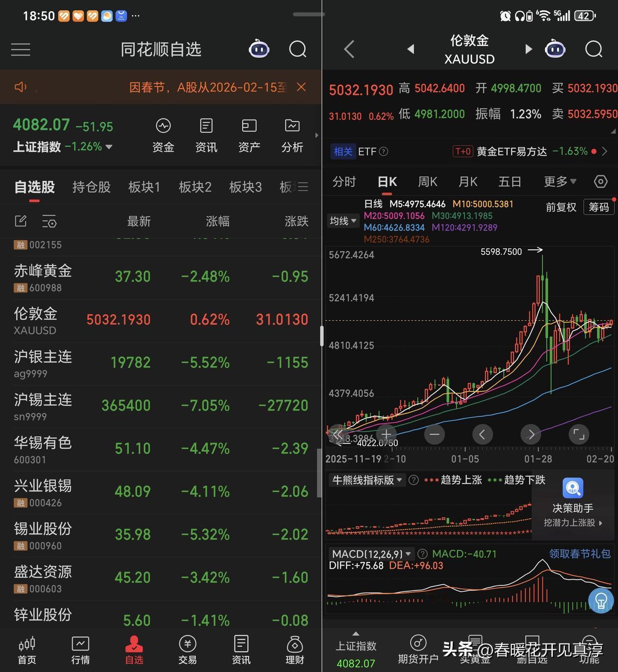Screen dimensions: 618x672
Task: Expand the 上证指数 index dropdown arrow
Action: point(109,147)
